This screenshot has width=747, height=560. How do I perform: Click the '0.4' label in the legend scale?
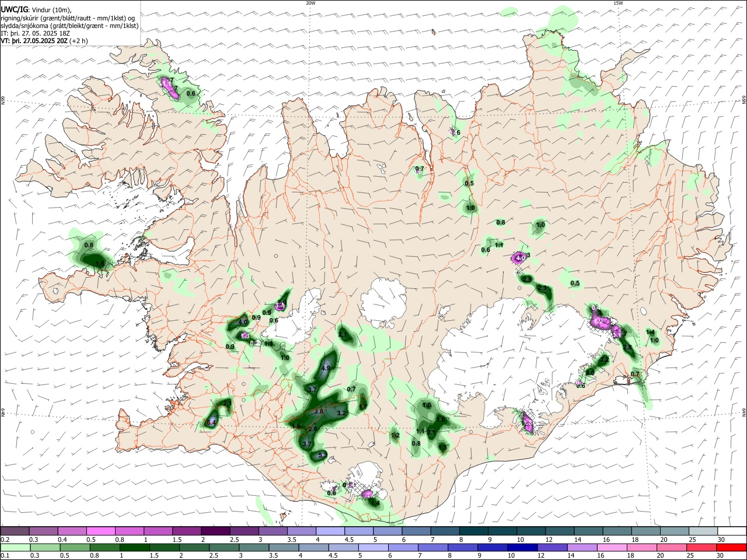[x=62, y=540]
